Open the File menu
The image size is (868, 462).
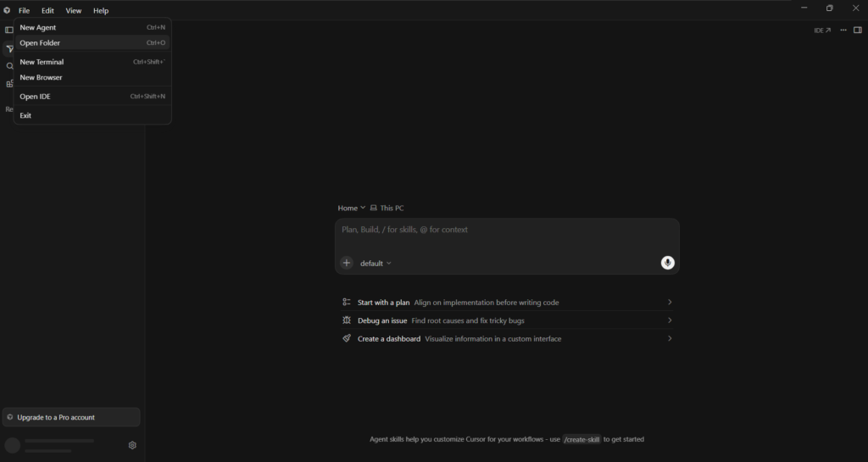tap(24, 10)
